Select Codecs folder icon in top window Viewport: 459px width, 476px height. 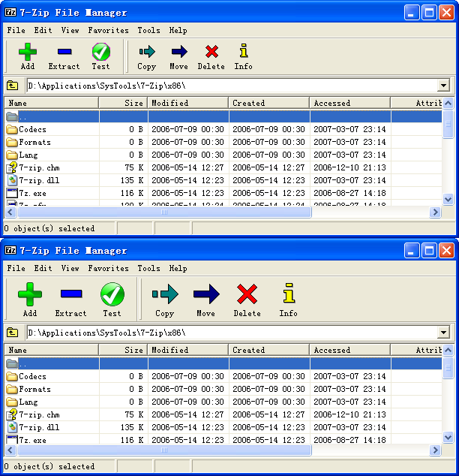[x=12, y=129]
